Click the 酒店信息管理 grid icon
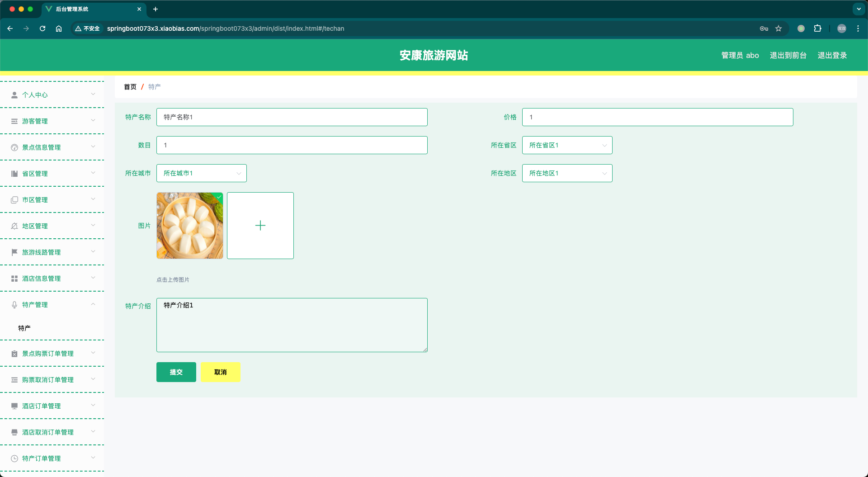Screen dimensions: 868x477 14,279
